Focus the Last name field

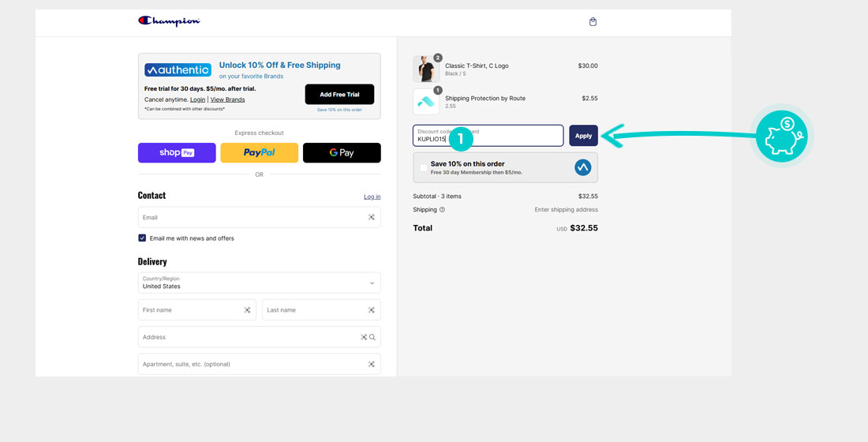click(x=321, y=310)
